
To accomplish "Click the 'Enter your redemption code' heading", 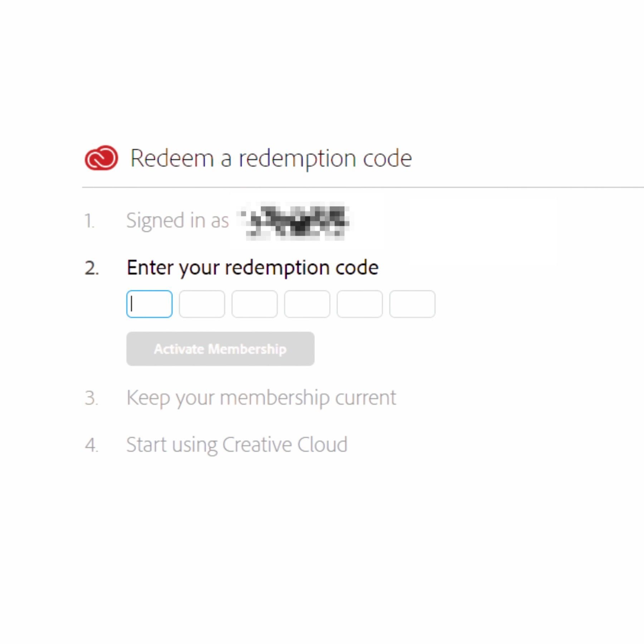I will click(253, 268).
